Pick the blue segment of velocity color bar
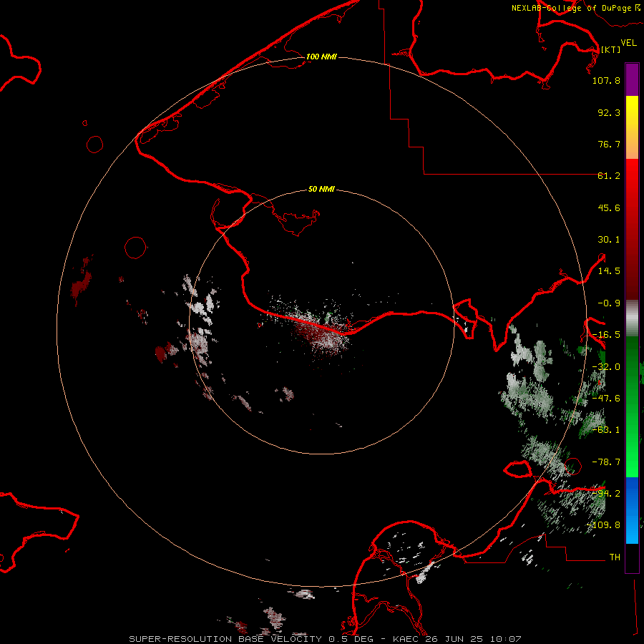 pyautogui.click(x=632, y=510)
